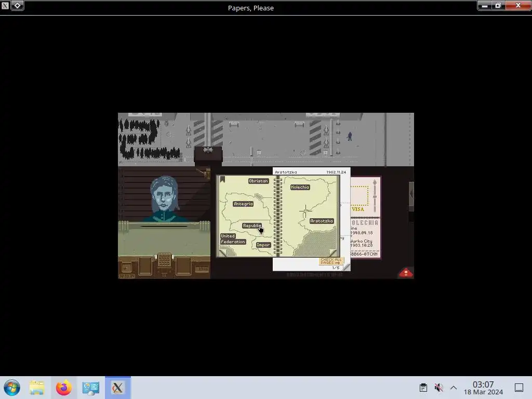This screenshot has height=399, width=532.
Task: Click the 1982.11.24 date on the bulletin
Action: click(x=336, y=172)
